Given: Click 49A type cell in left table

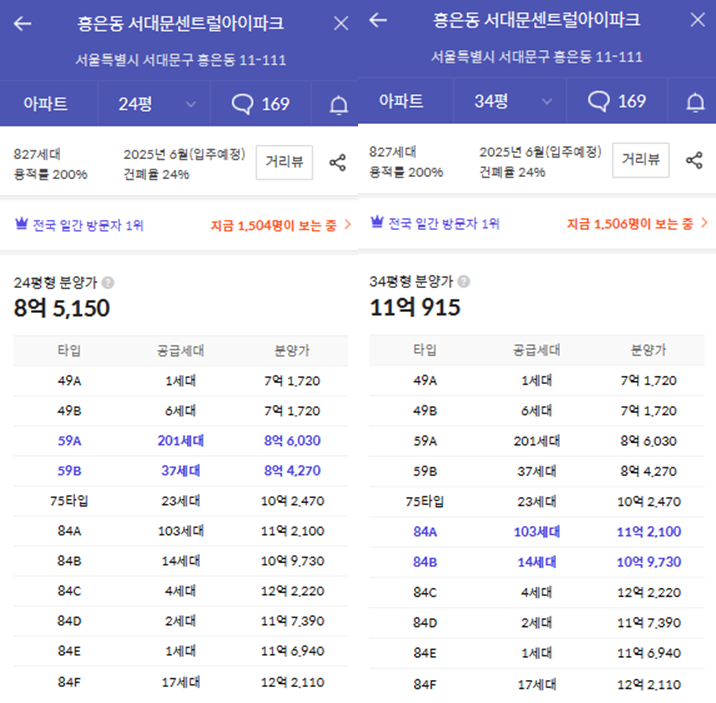Looking at the screenshot, I should click(69, 381).
